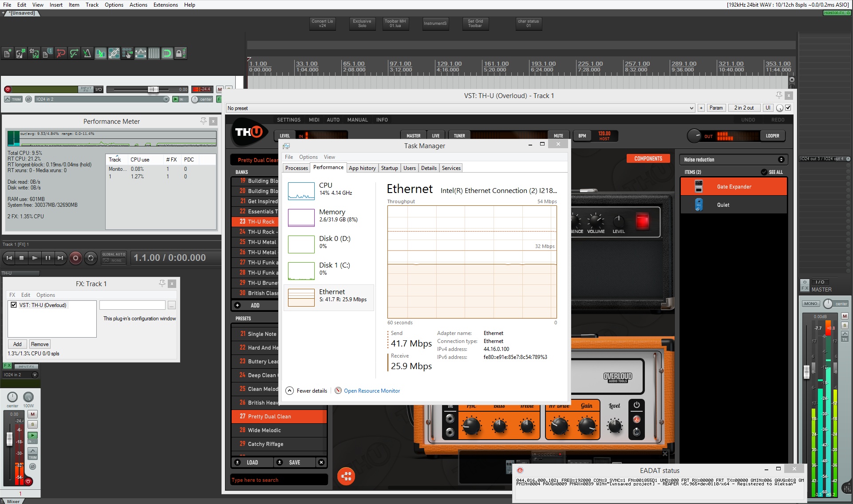Open IO24 in 2 dropdown in mixer strip
Viewport: 853px width, 504px height.
coord(20,375)
